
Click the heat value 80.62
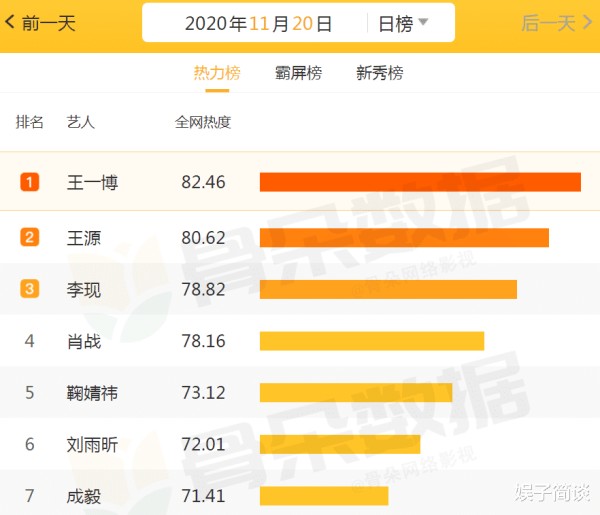pyautogui.click(x=203, y=238)
